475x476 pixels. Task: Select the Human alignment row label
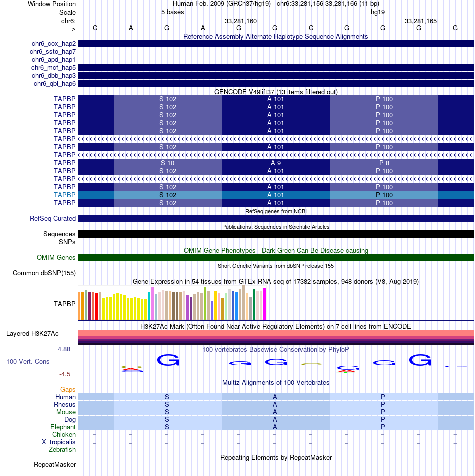(65, 397)
